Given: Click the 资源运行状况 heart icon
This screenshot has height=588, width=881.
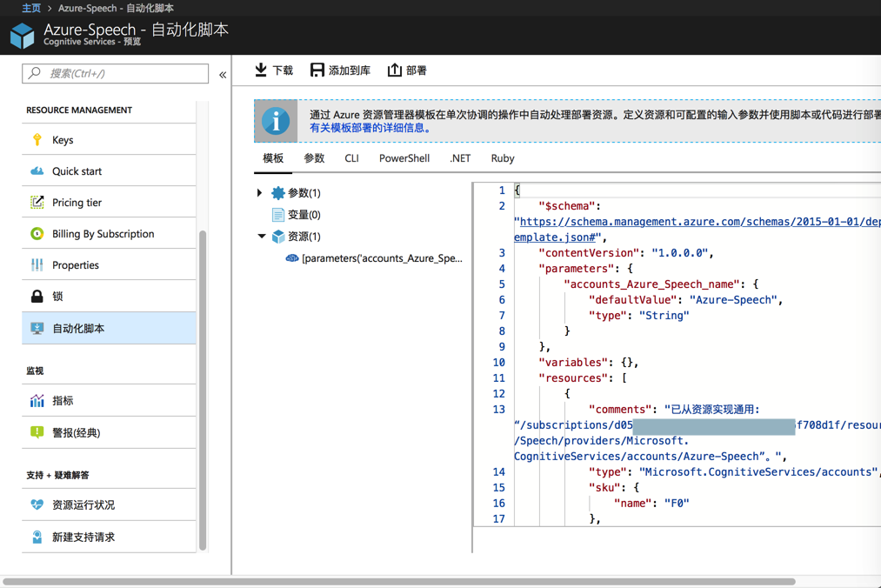Looking at the screenshot, I should click(x=37, y=504).
